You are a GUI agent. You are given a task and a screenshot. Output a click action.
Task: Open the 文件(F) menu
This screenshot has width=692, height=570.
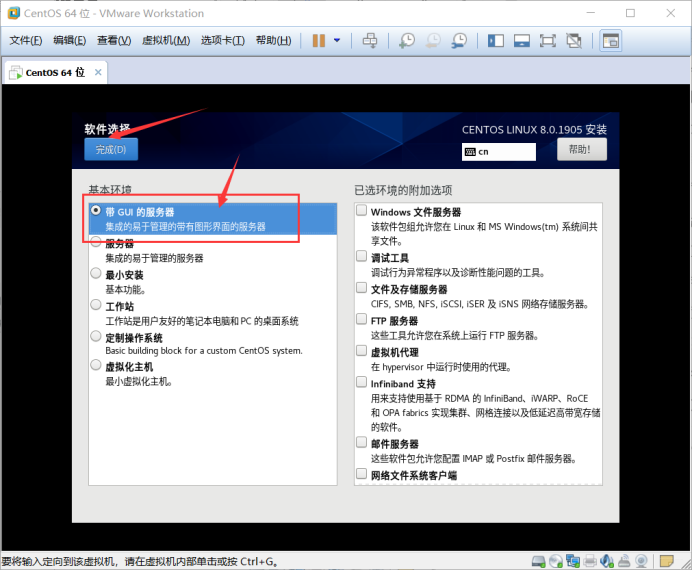[26, 41]
